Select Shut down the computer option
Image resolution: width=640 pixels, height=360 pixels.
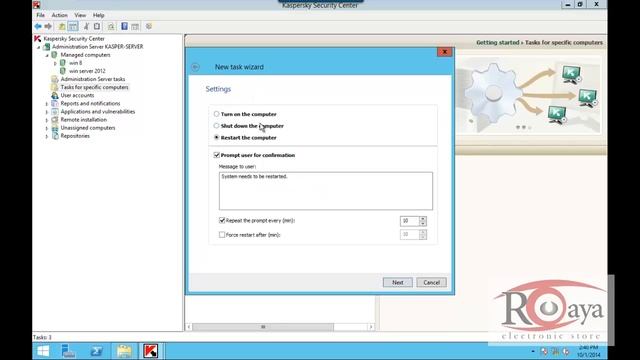[216, 126]
